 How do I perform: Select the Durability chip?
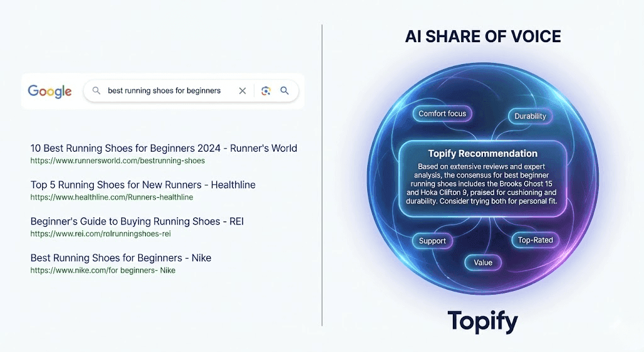530,116
